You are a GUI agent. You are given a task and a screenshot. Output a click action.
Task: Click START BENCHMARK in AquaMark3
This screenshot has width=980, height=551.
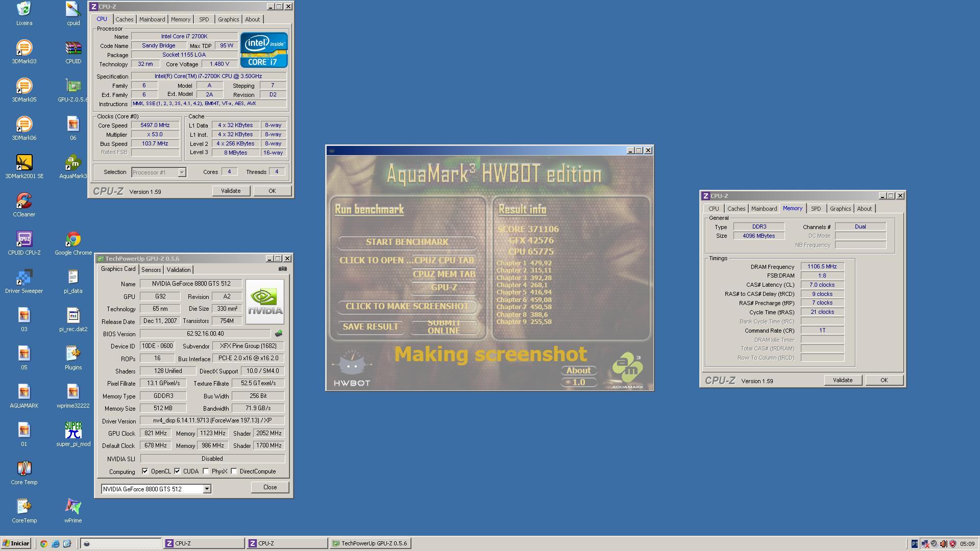click(407, 242)
